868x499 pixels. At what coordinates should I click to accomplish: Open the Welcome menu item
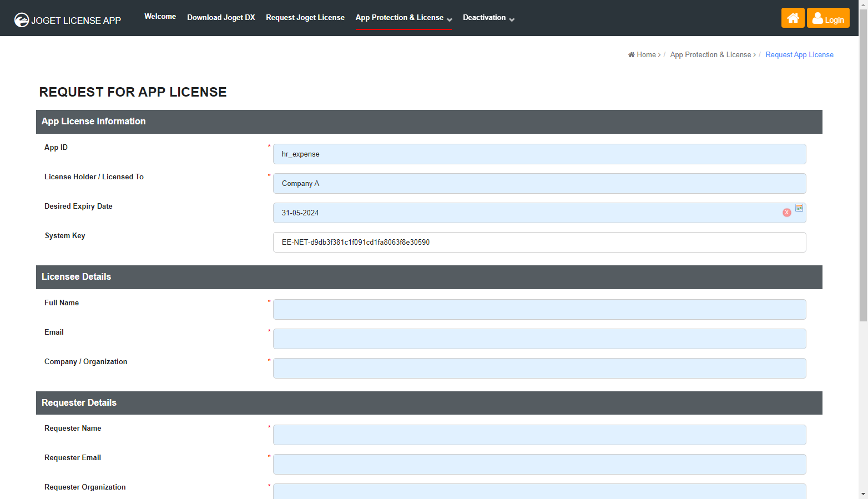(x=160, y=17)
